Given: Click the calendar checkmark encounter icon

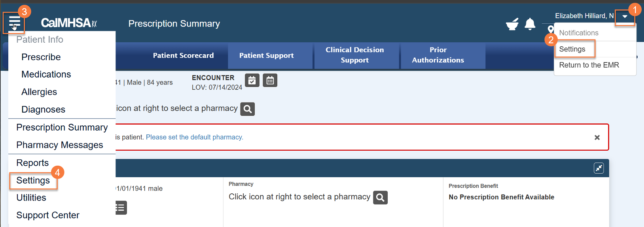Looking at the screenshot, I should (252, 80).
